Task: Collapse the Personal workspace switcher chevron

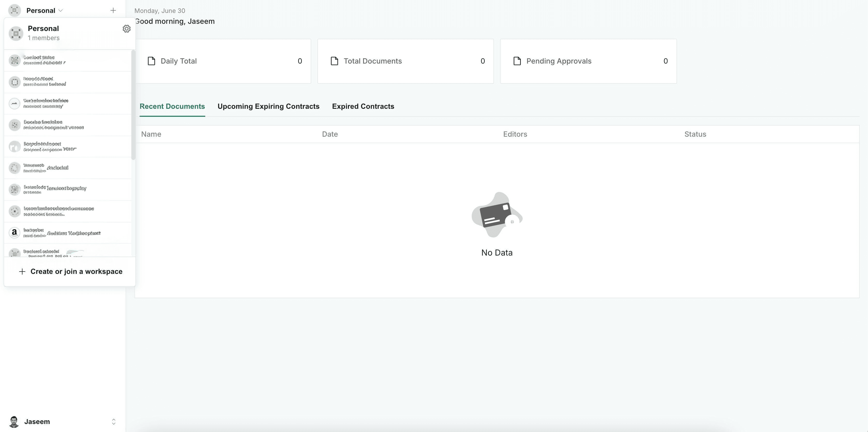Action: 61,10
